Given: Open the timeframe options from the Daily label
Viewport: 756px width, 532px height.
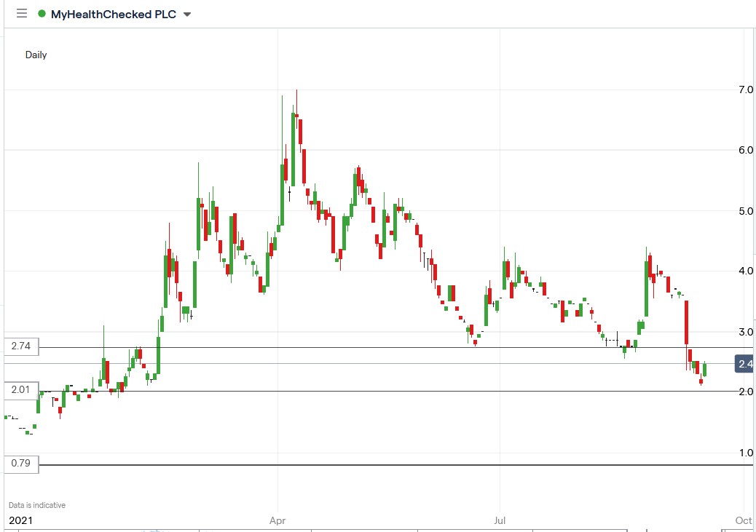Looking at the screenshot, I should (36, 55).
